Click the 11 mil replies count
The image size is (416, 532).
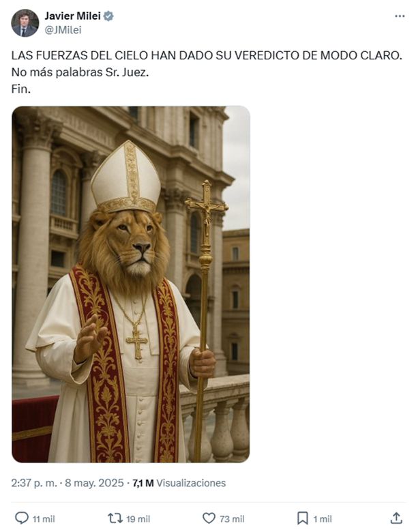pyautogui.click(x=44, y=519)
